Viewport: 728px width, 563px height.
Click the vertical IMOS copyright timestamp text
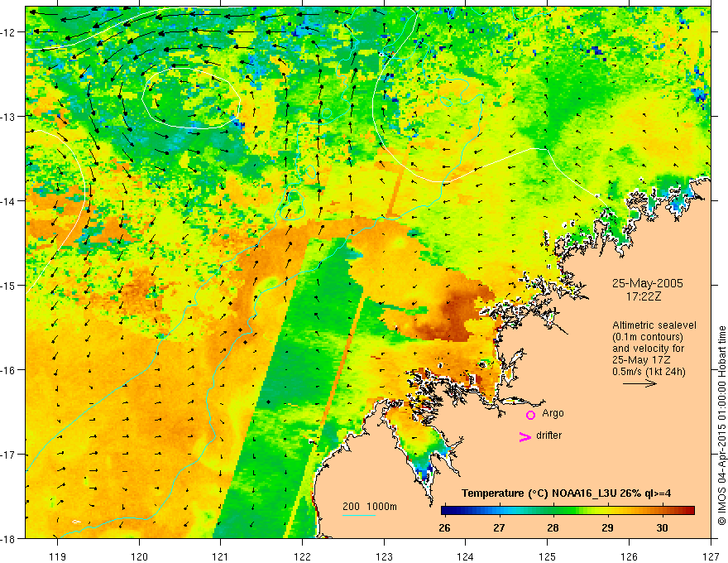(x=721, y=426)
